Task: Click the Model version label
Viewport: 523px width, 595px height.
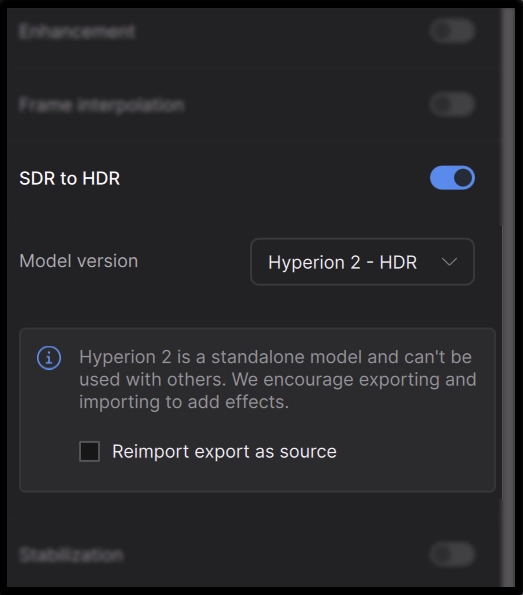Action: [x=79, y=261]
